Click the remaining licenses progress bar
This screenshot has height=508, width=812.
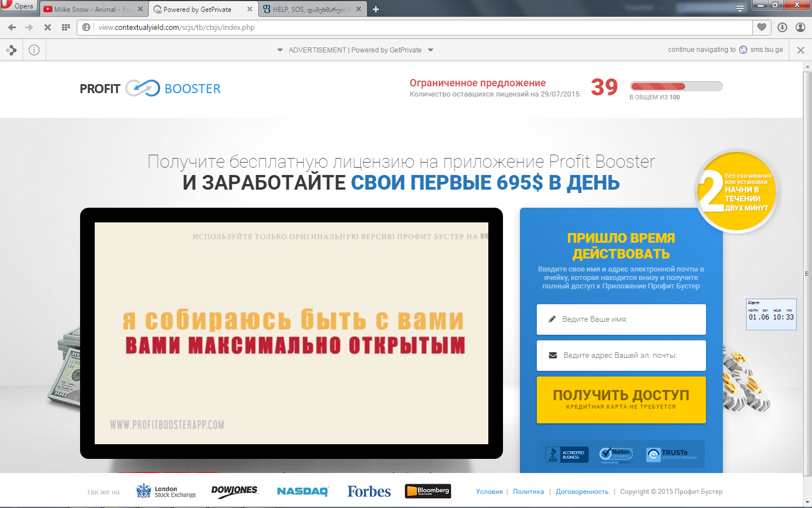(676, 86)
